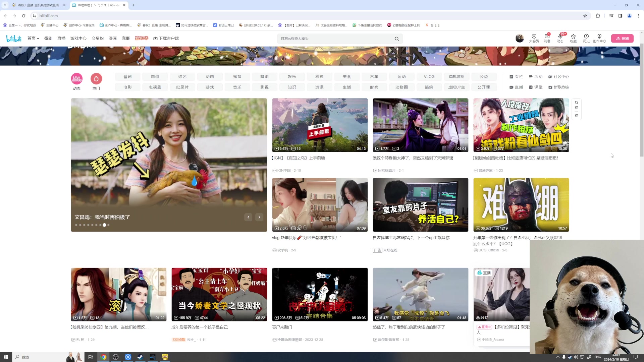The height and width of the screenshot is (362, 644).
Task: Show next carousel slide arrow
Action: (259, 217)
